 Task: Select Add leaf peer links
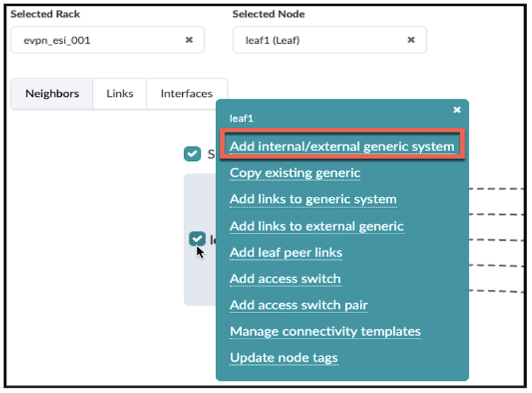tap(286, 252)
